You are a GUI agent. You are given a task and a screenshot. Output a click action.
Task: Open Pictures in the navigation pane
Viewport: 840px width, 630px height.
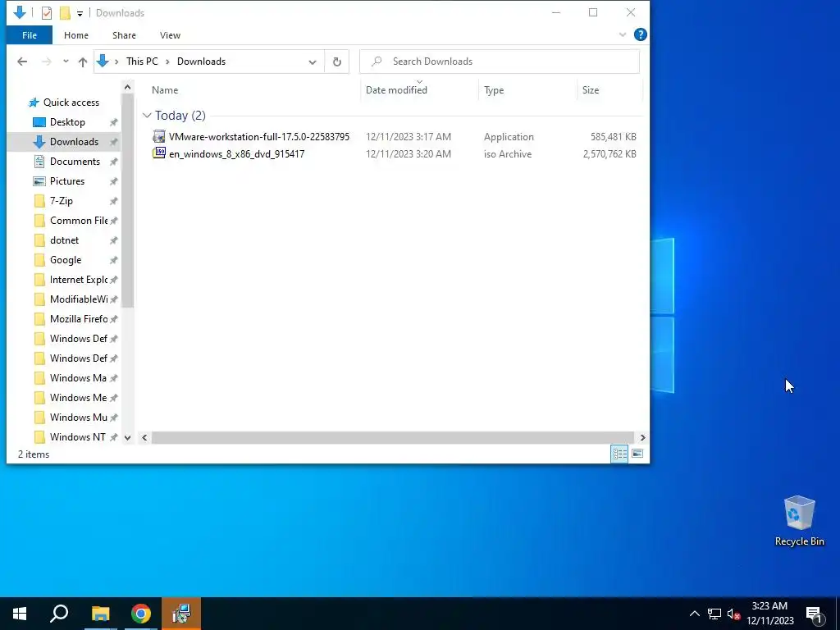pos(67,181)
